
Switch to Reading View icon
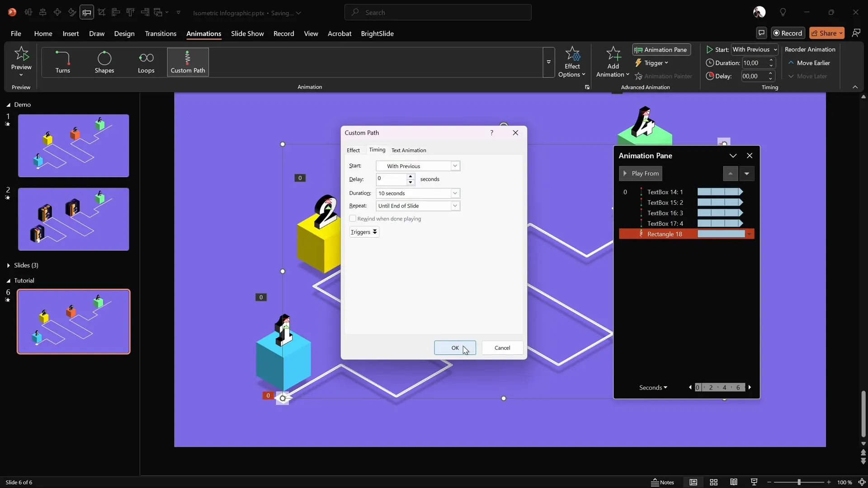[x=734, y=482]
